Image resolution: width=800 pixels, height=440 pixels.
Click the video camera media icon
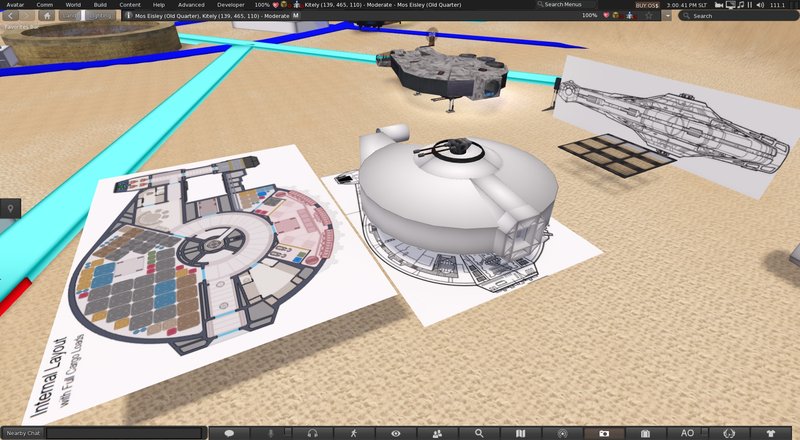point(719,5)
